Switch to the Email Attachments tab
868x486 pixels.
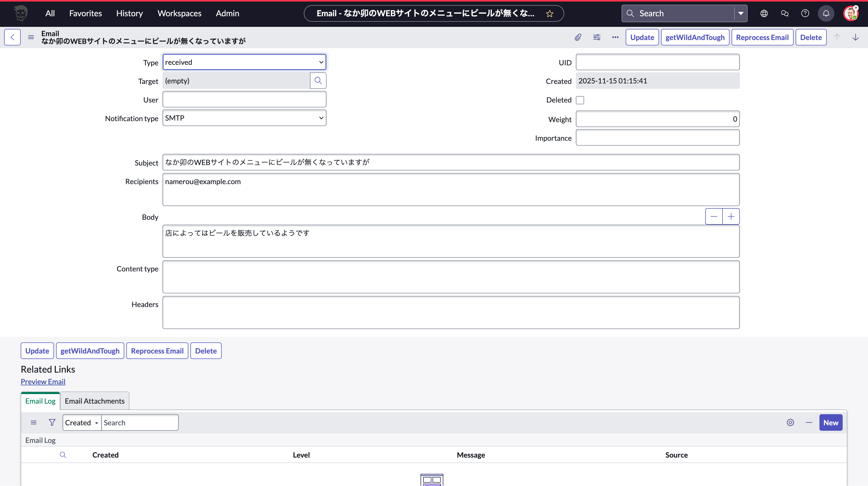point(95,401)
